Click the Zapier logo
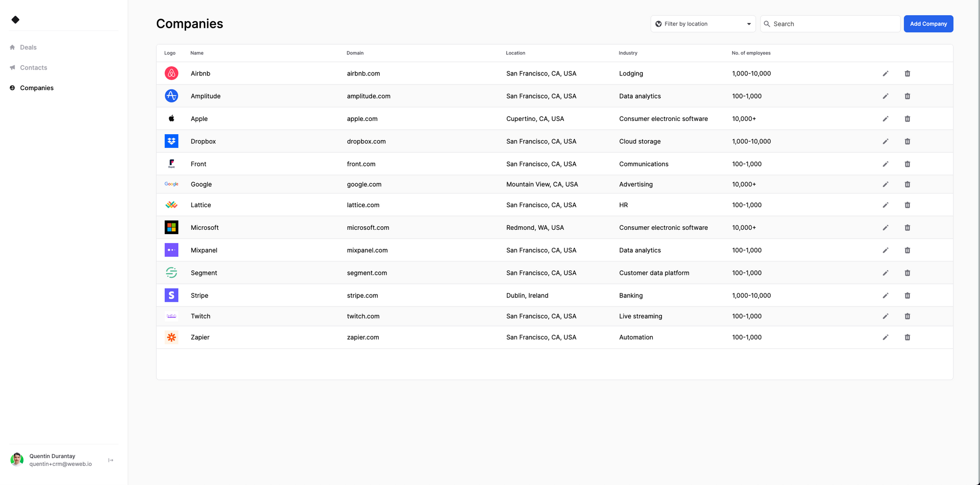The height and width of the screenshot is (485, 980). point(171,337)
